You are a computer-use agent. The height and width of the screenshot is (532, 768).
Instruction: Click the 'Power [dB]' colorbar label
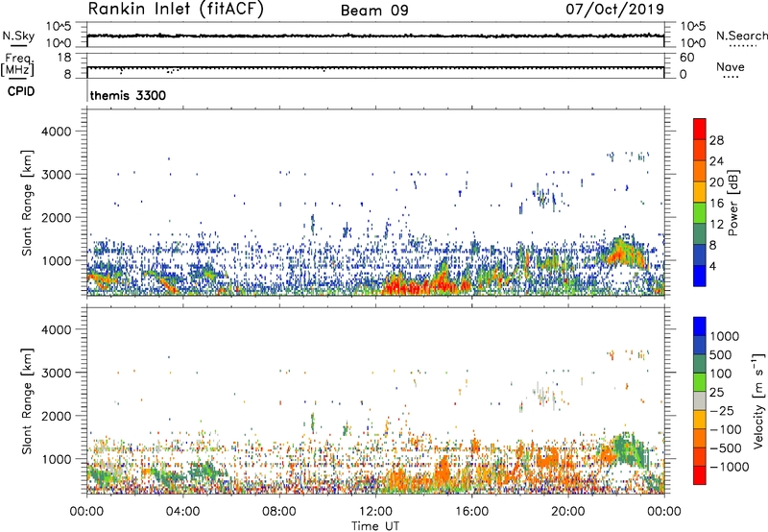(x=732, y=203)
